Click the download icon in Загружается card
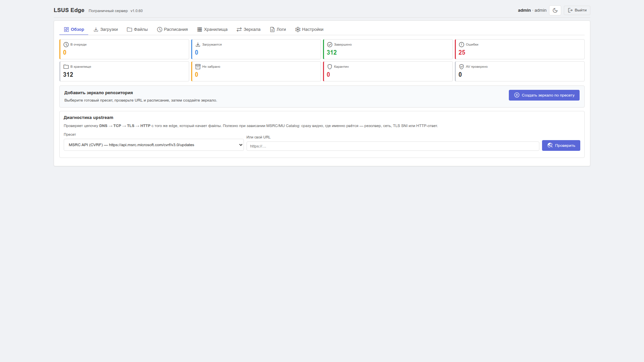The height and width of the screenshot is (362, 644). 198,45
